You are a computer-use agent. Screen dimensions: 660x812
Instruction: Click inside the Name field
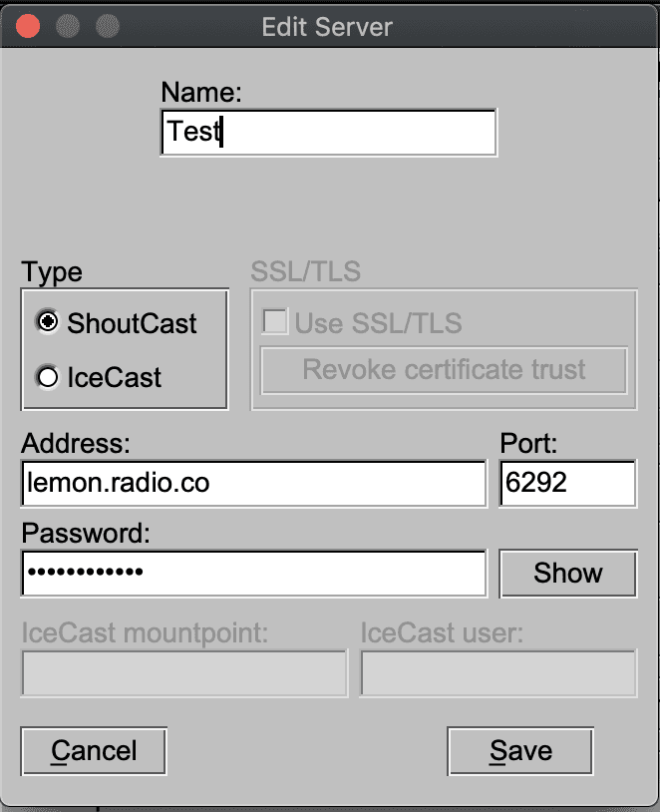click(328, 132)
